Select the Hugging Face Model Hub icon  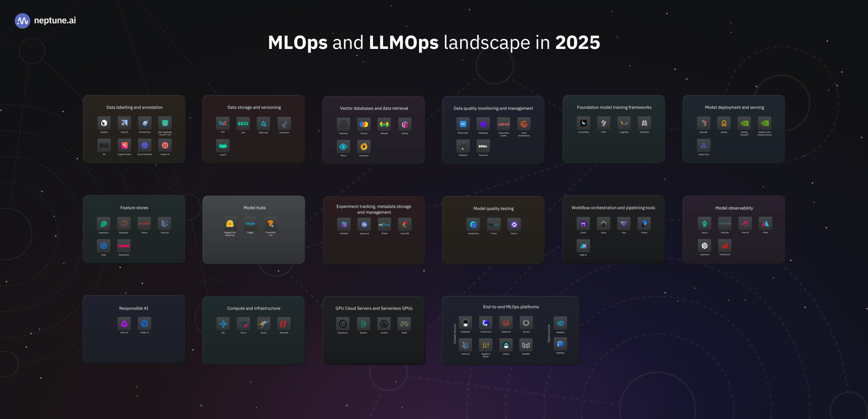click(230, 223)
